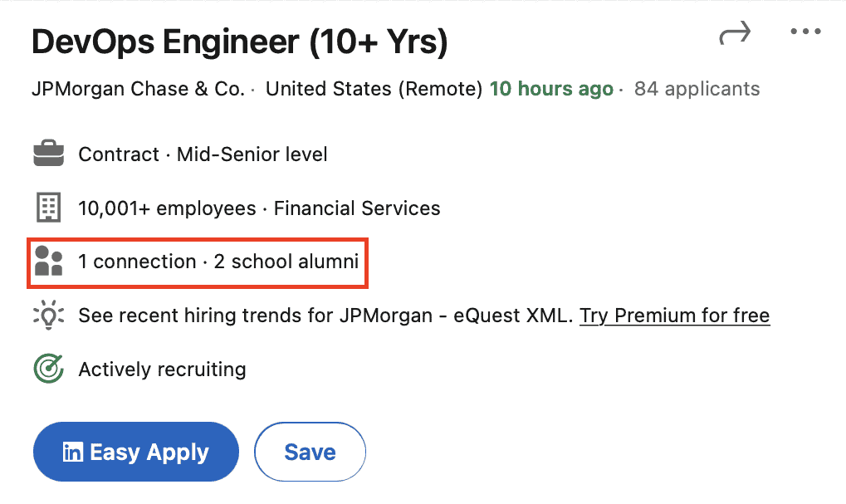Click the 84 applicants text

(697, 89)
